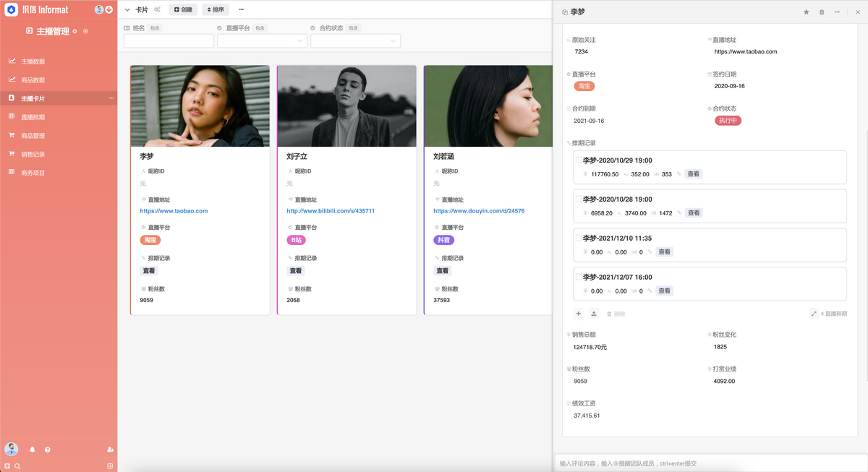Click 查看 on 李梦's card
868x472 pixels.
(148, 271)
